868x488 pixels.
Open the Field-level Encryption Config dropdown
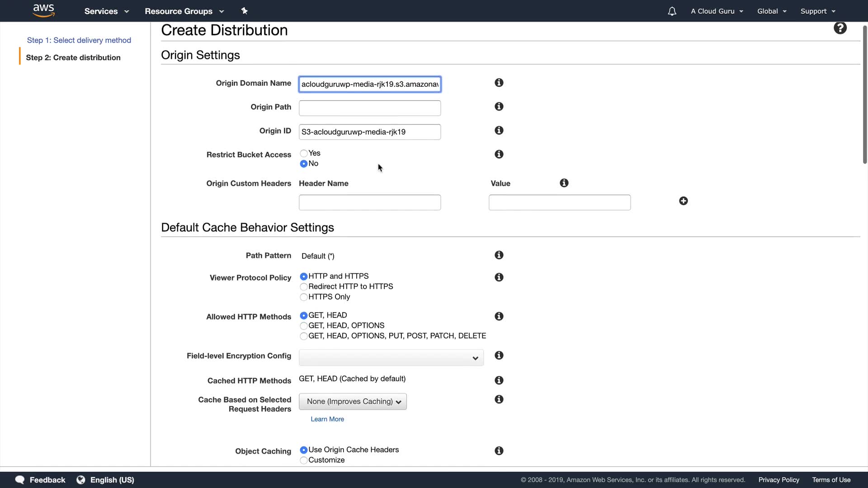(x=391, y=358)
